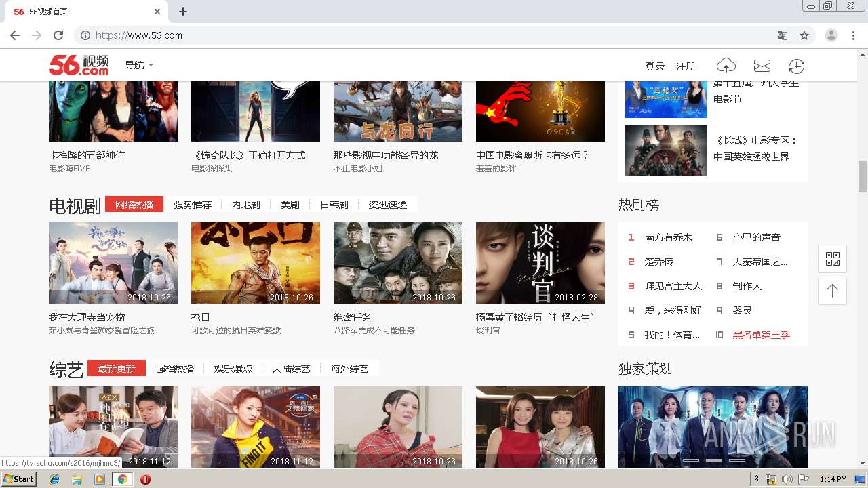The image size is (868, 488).
Task: Open File Explorer folder on taskbar
Action: tap(77, 479)
